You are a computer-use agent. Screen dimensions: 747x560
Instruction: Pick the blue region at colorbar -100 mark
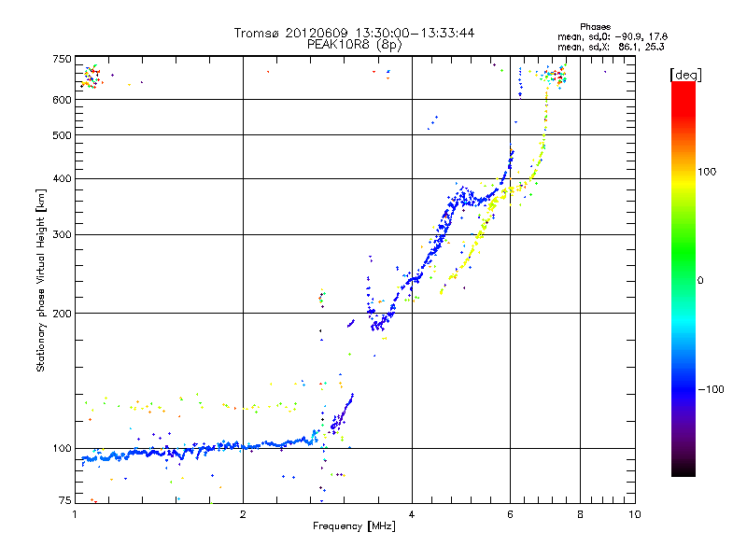tap(683, 388)
